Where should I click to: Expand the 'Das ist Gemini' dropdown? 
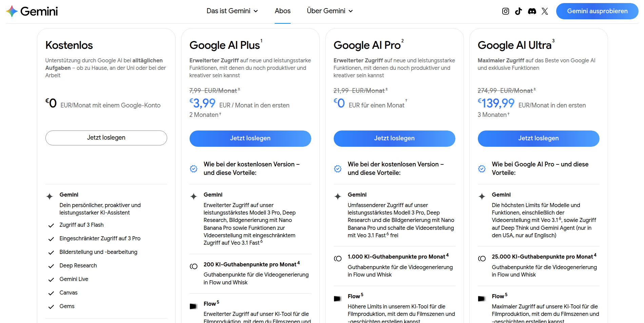232,11
